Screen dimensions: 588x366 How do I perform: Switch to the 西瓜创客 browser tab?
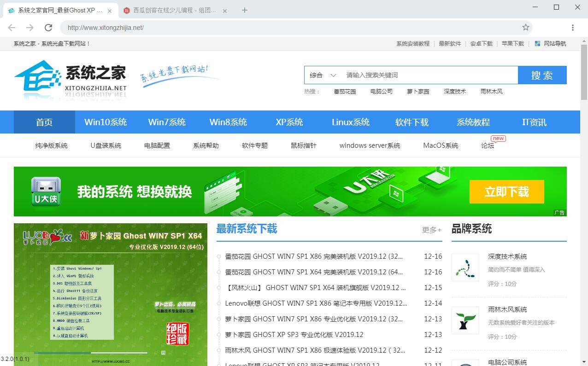171,10
